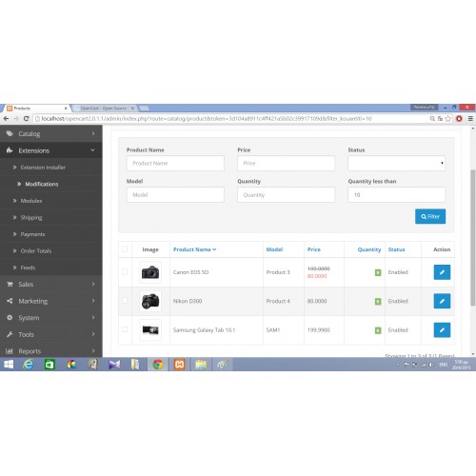Open Order Totals menu item
Viewport: 476px width, 476px height.
pos(36,250)
